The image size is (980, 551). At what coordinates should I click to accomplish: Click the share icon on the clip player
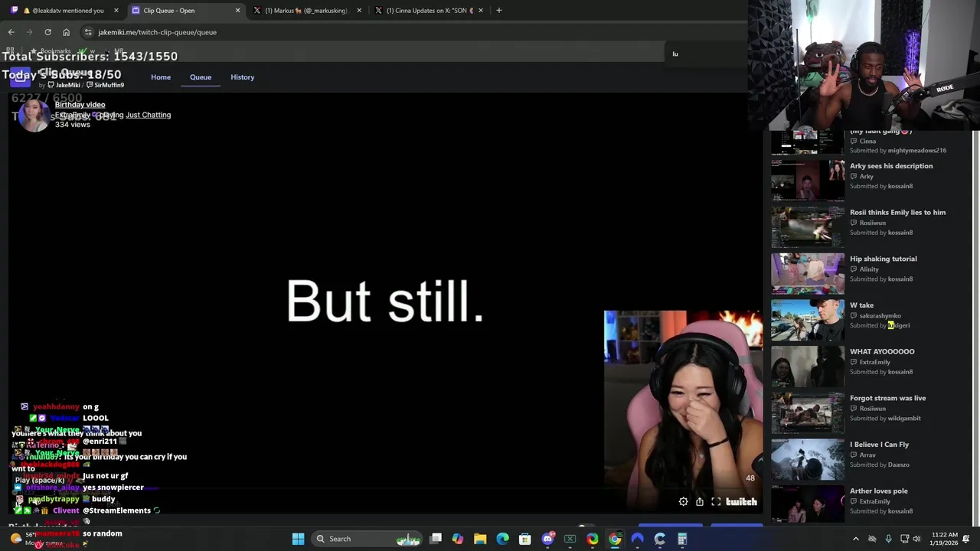click(x=700, y=502)
